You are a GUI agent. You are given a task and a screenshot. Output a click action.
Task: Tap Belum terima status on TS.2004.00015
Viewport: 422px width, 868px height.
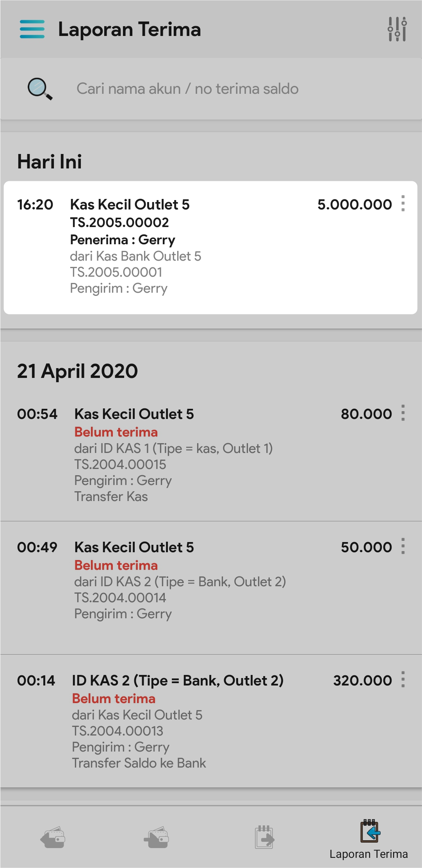(116, 432)
